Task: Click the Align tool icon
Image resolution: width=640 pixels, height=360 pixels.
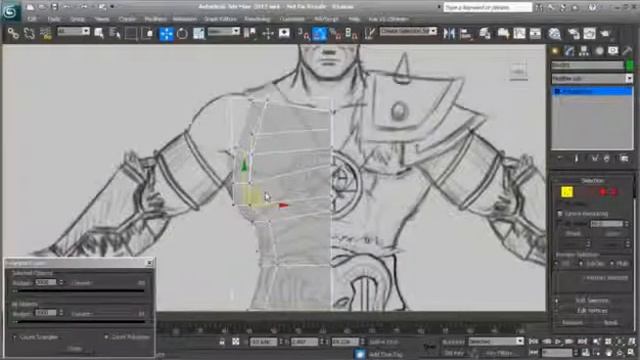Action: 465,33
